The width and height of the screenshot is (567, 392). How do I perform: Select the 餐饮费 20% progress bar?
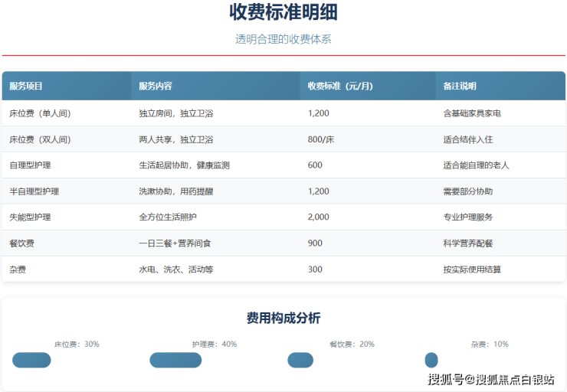click(x=300, y=360)
